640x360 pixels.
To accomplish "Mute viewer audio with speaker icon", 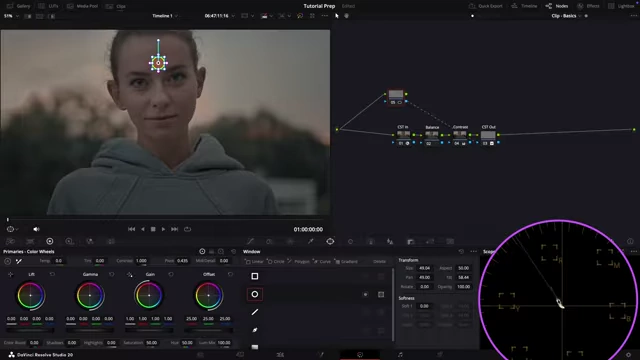I will (36, 229).
